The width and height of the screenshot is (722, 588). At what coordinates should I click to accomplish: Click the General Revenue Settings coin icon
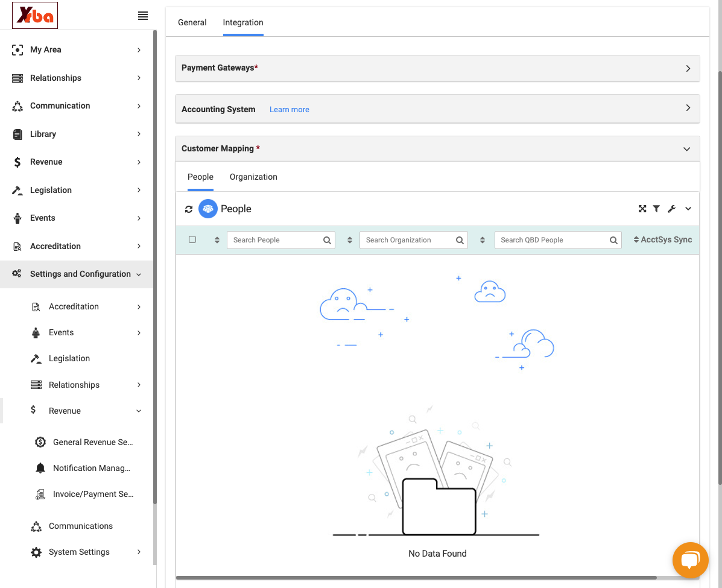click(40, 442)
